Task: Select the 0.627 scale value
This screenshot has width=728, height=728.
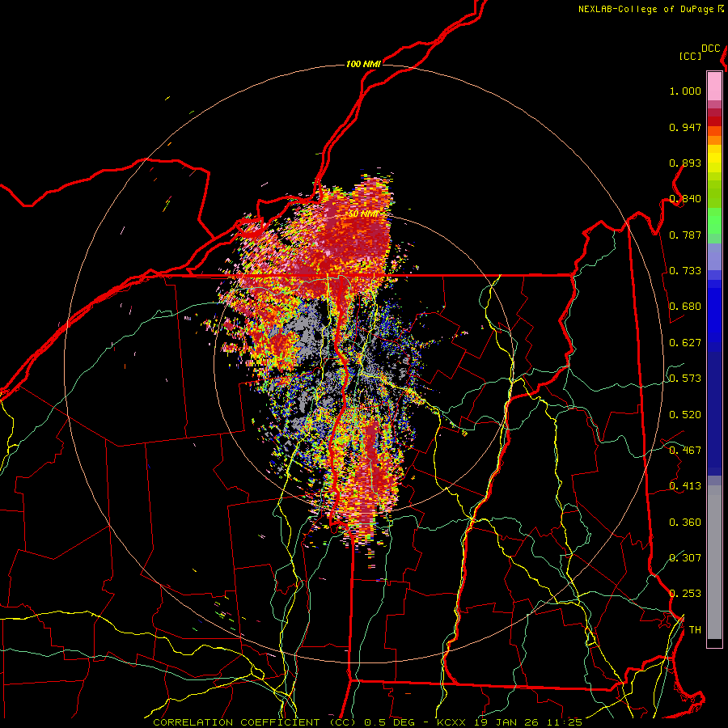Action: pyautogui.click(x=685, y=343)
